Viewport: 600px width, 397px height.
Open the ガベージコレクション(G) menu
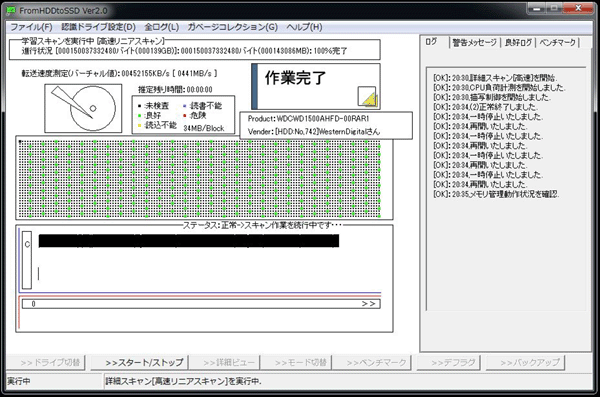click(233, 27)
